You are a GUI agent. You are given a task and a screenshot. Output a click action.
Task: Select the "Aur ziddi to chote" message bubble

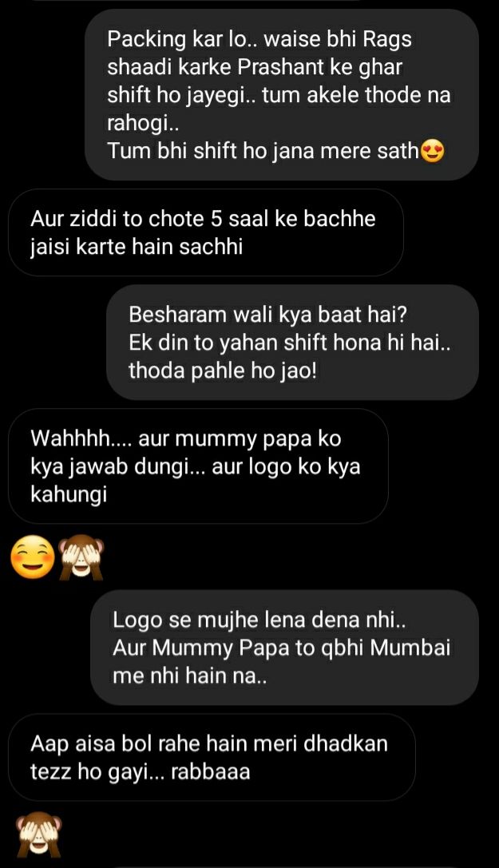206,232
